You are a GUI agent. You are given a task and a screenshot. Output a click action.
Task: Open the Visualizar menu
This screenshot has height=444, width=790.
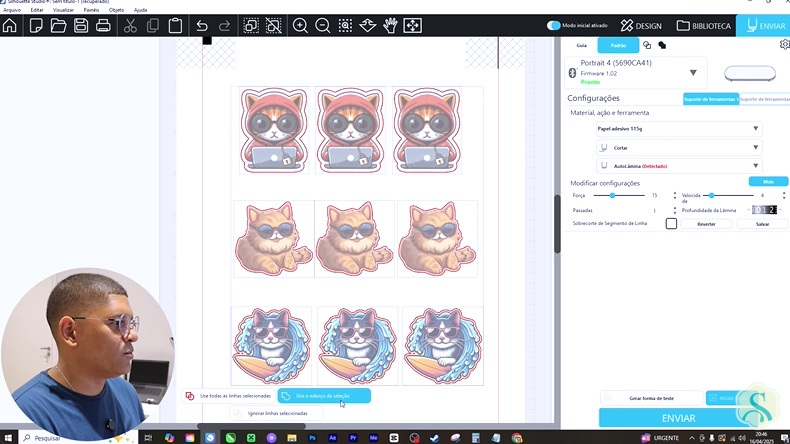click(63, 10)
